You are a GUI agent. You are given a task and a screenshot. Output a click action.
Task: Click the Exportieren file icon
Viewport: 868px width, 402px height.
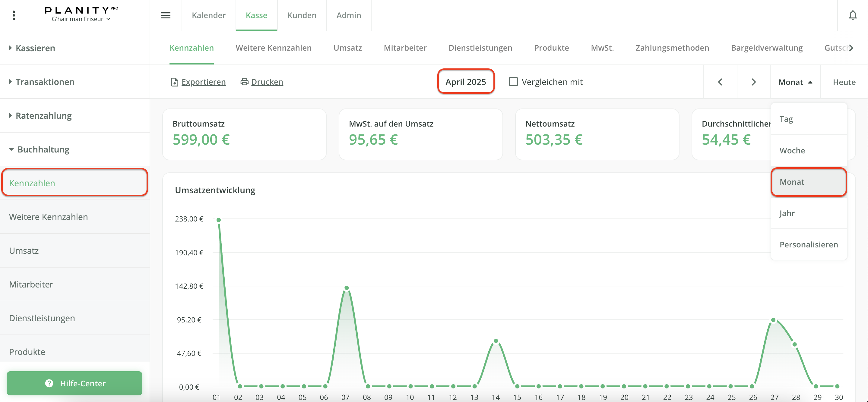[174, 82]
